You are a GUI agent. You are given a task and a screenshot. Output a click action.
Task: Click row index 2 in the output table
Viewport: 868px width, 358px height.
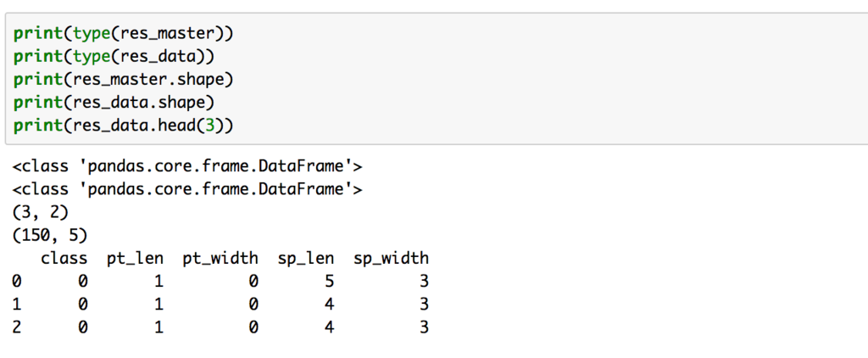coord(18,327)
